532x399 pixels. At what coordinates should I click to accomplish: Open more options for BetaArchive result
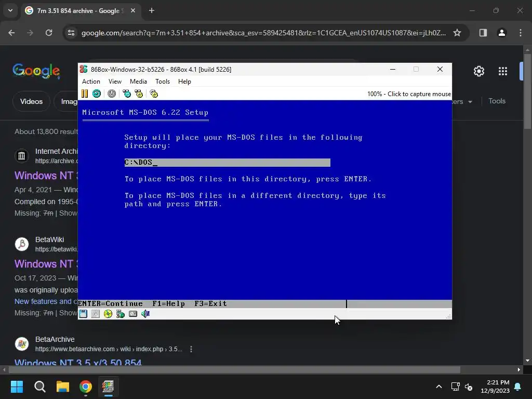click(191, 349)
